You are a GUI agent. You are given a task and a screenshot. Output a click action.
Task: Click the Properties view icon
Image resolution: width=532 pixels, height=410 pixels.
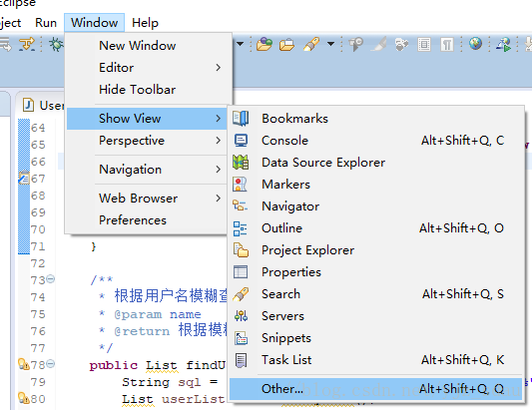point(241,272)
